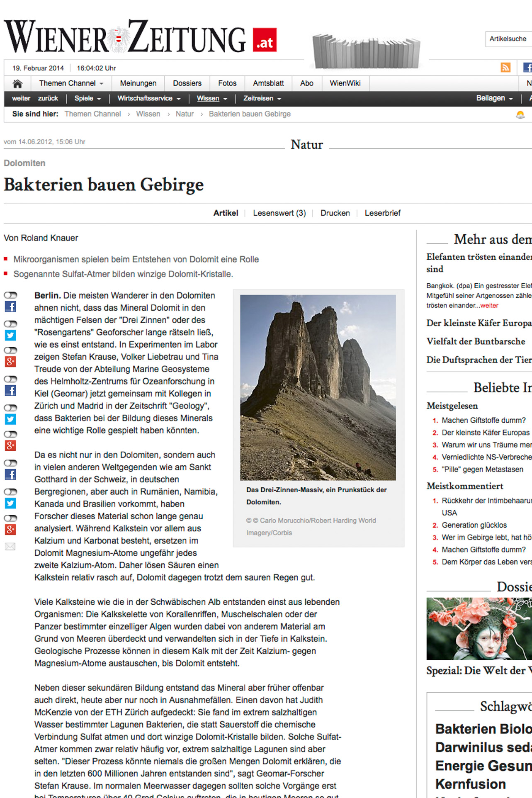Open the Dossiers menu item

[x=187, y=83]
